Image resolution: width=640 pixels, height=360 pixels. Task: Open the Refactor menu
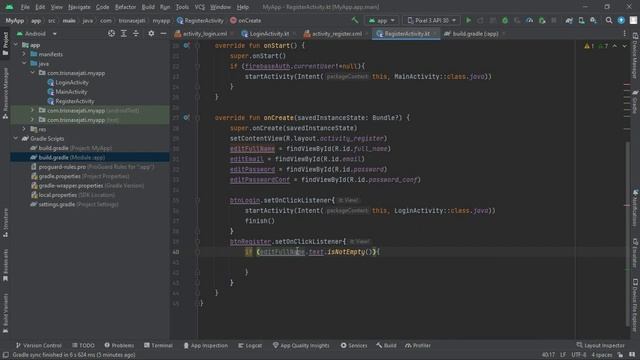(x=125, y=7)
